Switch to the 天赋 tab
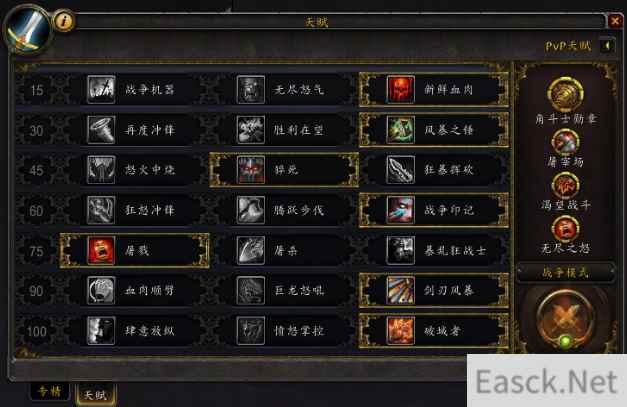Viewport: 627px width, 407px height. 96,395
